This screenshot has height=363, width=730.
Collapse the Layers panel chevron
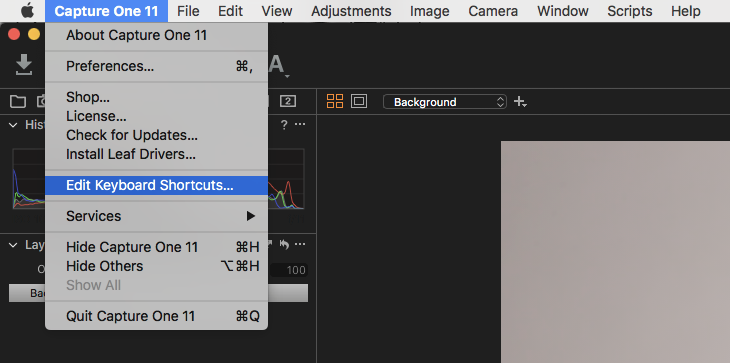(14, 245)
